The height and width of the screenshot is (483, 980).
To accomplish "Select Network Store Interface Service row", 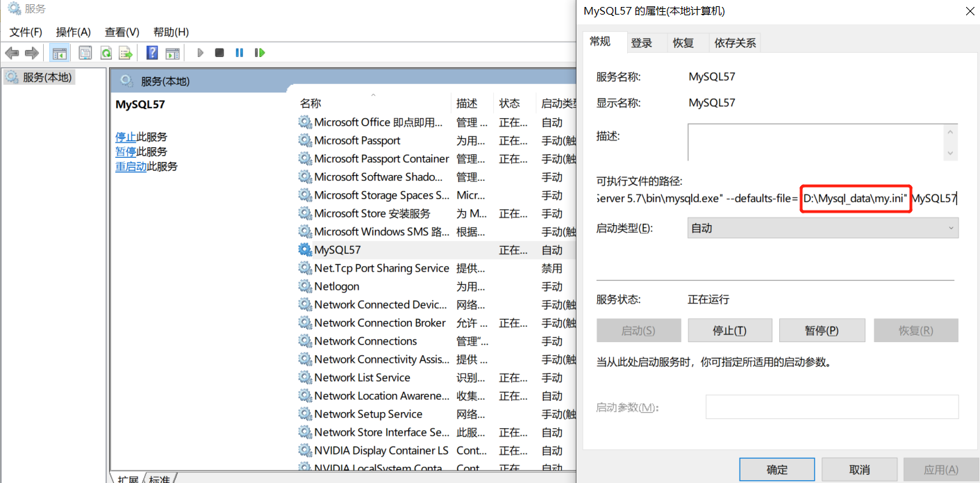I will pos(436,432).
